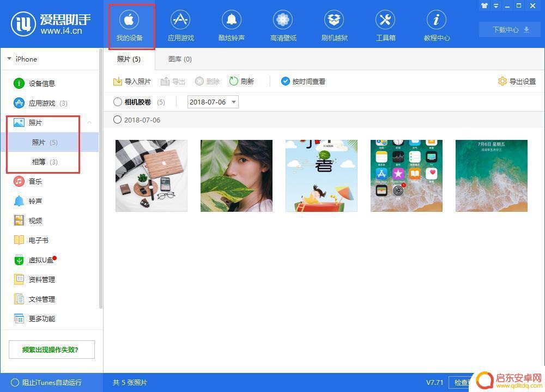Click 刷新 refresh button
Image resolution: width=545 pixels, height=392 pixels.
pyautogui.click(x=241, y=81)
